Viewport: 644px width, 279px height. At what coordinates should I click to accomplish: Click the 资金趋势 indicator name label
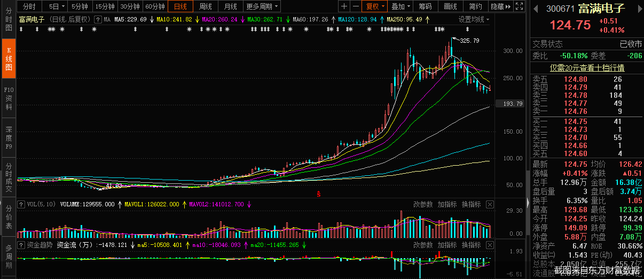click(x=40, y=245)
